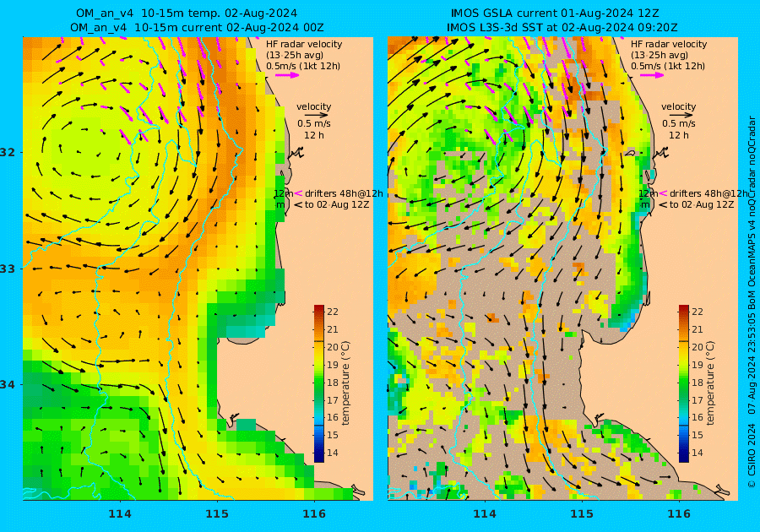Image resolution: width=760 pixels, height=532 pixels.
Task: Click longitude label '116' under IMOS map
Action: 679,514
